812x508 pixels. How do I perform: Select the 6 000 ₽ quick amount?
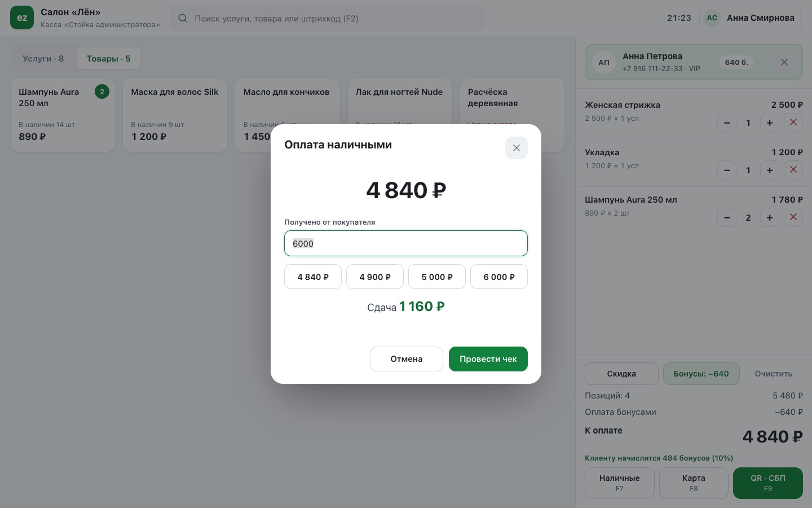point(499,277)
